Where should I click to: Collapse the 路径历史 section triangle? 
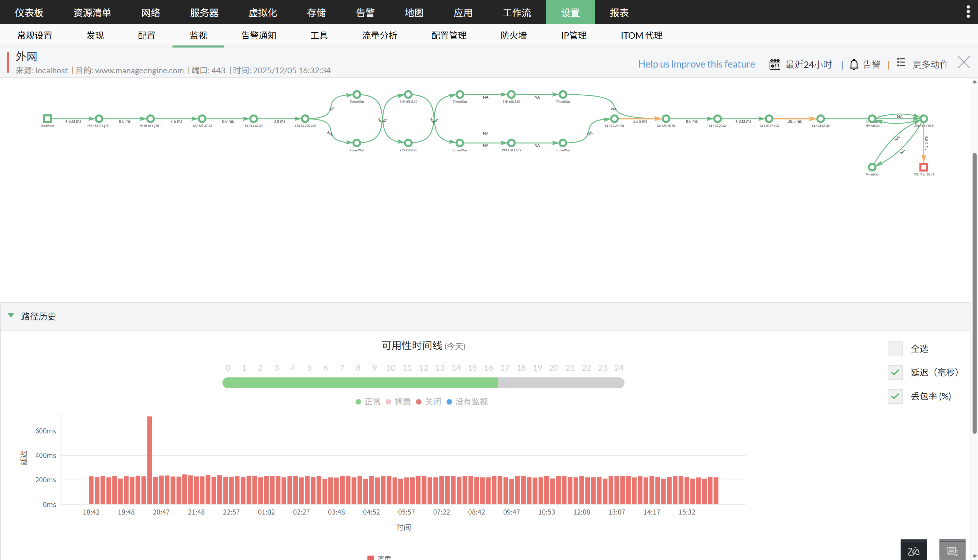[x=11, y=315]
